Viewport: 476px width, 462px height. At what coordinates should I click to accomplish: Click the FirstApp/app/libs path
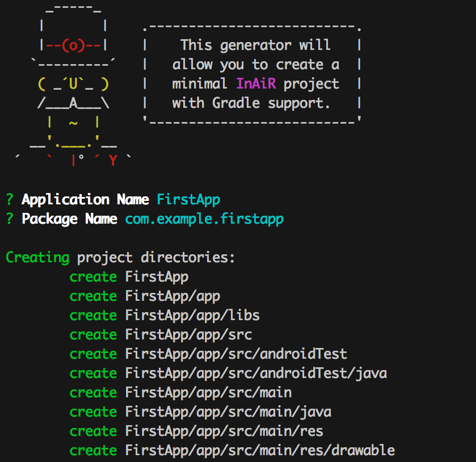click(192, 316)
